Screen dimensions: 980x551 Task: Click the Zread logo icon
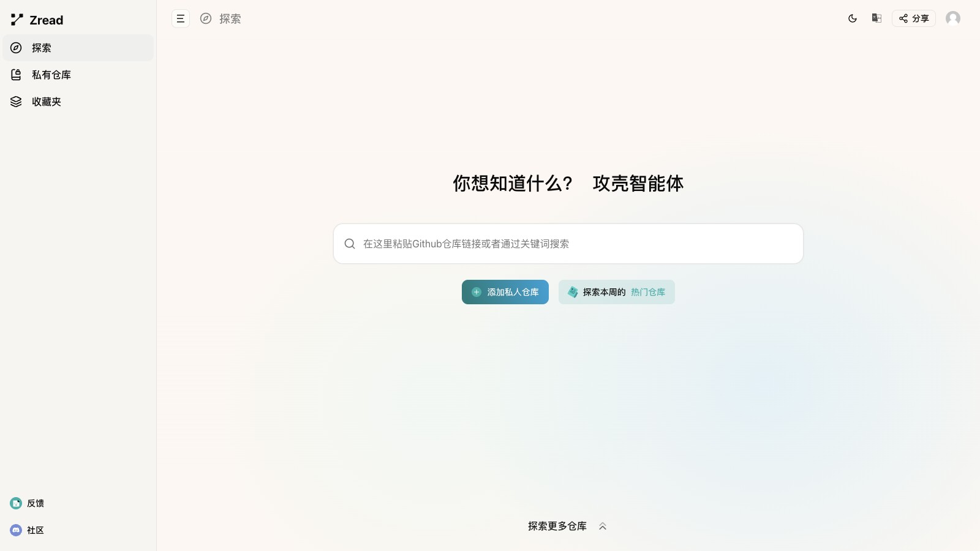click(x=17, y=19)
